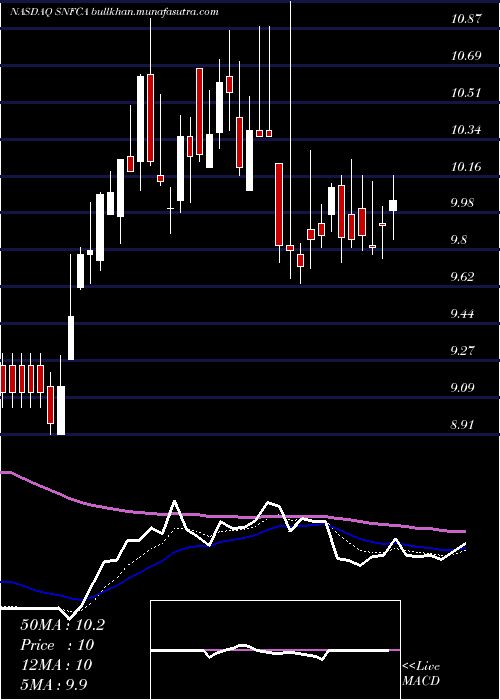Select the 10.34 price axis label
The height and width of the screenshot is (700, 500).
point(466,130)
